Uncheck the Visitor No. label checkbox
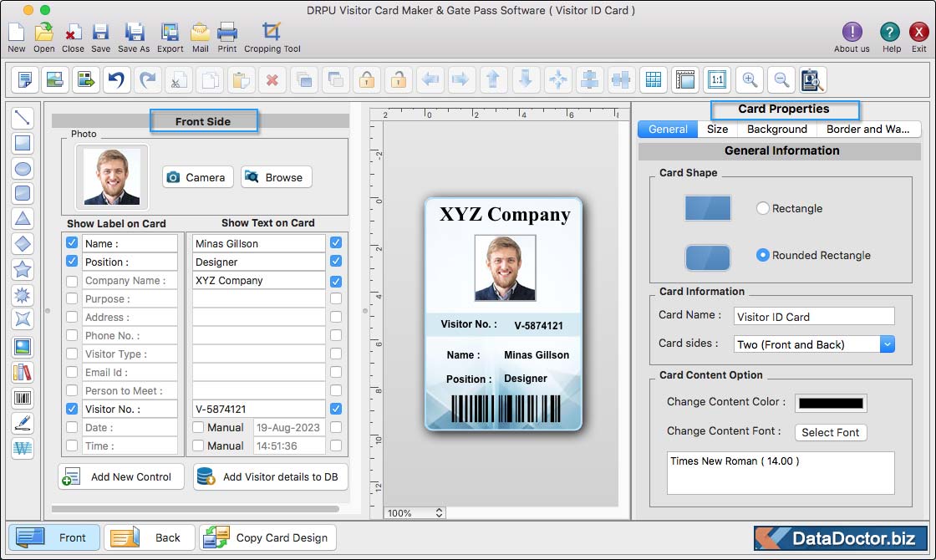Image resolution: width=936 pixels, height=560 pixels. click(72, 409)
